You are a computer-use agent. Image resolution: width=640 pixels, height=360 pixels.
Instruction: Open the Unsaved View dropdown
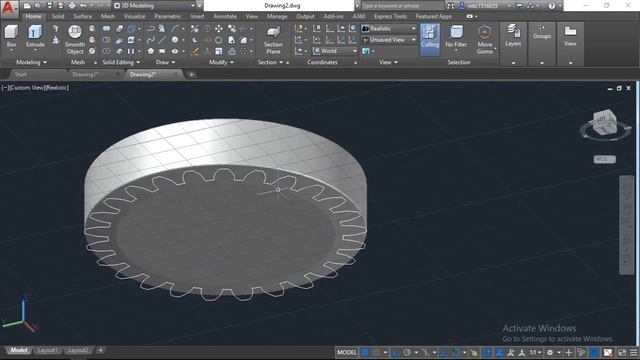(x=389, y=40)
